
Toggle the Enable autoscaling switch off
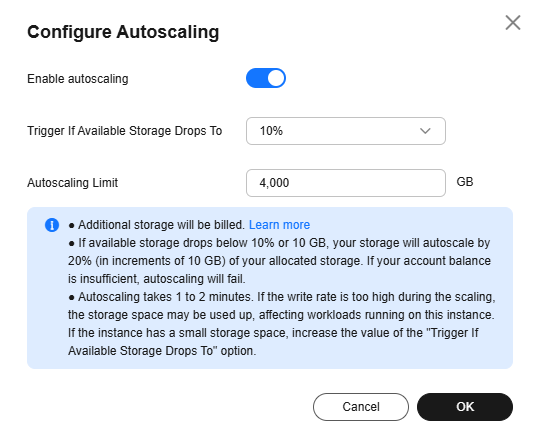[x=266, y=78]
